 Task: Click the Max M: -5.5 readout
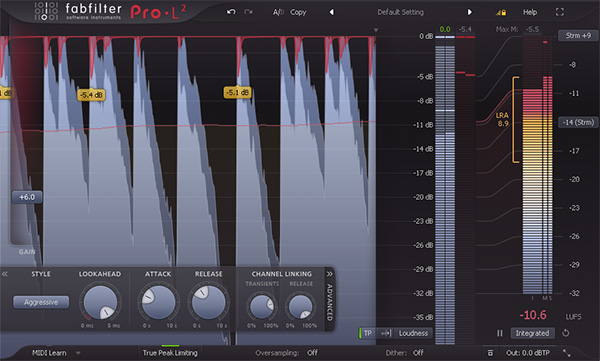pyautogui.click(x=517, y=29)
